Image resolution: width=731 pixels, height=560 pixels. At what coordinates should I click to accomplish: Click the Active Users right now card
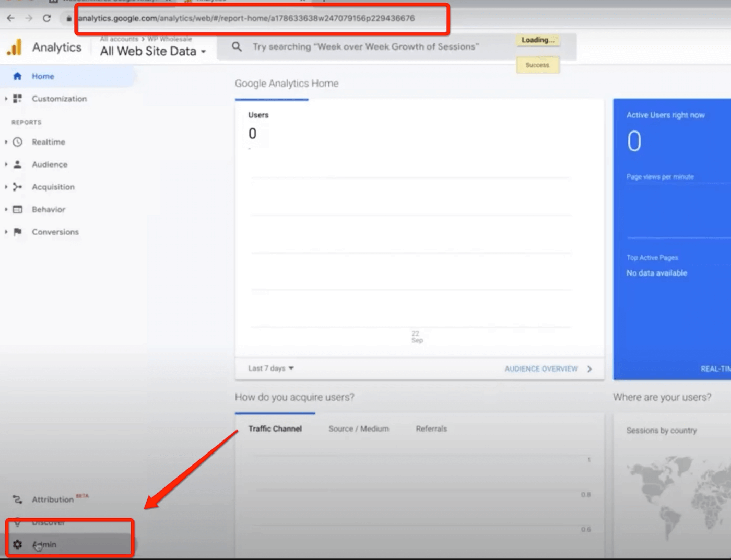672,239
